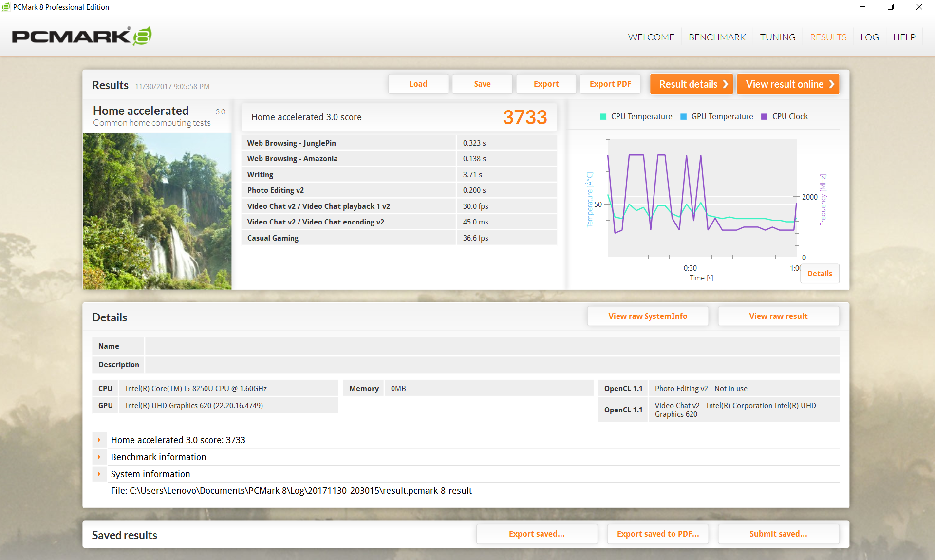Expand Home accelerated 3.0 score section
The width and height of the screenshot is (935, 560).
[99, 440]
